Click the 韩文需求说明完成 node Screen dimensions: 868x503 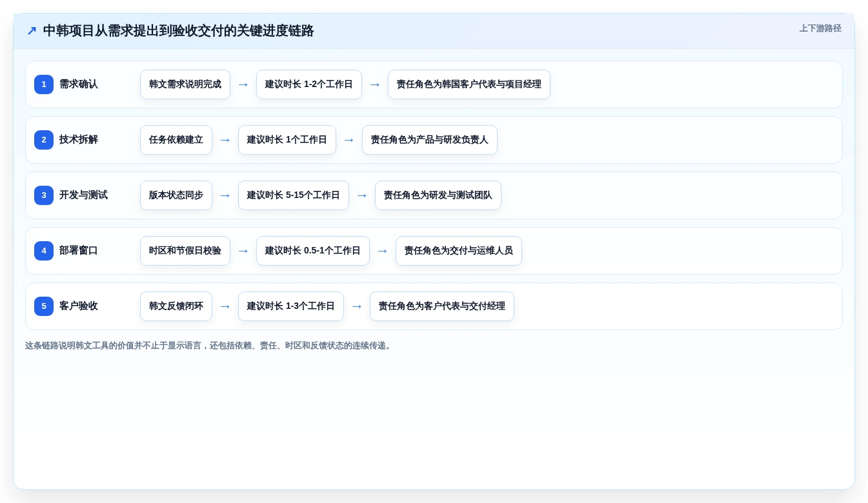pos(185,84)
